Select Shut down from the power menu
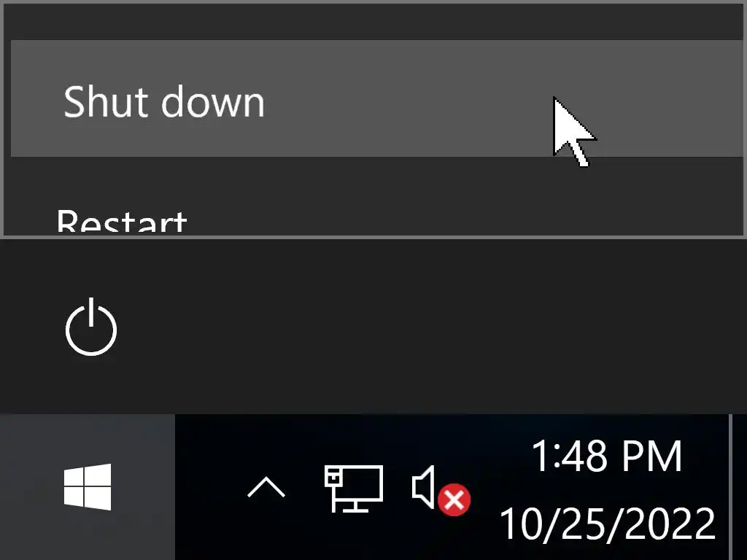Screen dimensions: 747x560 [164, 101]
